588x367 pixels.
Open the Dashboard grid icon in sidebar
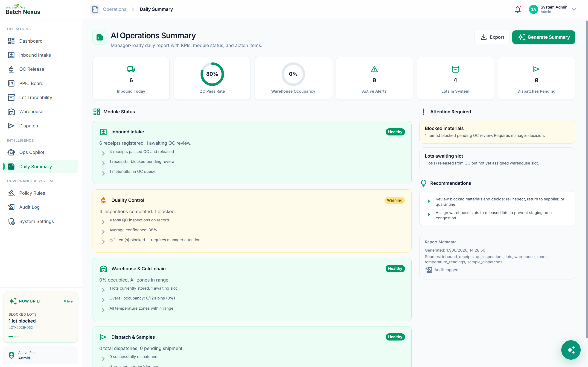tap(11, 41)
